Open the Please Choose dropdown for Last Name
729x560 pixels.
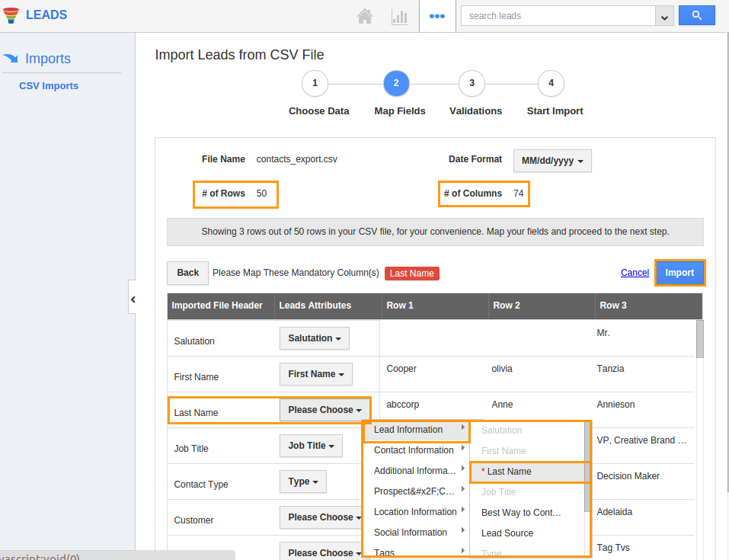[325, 410]
